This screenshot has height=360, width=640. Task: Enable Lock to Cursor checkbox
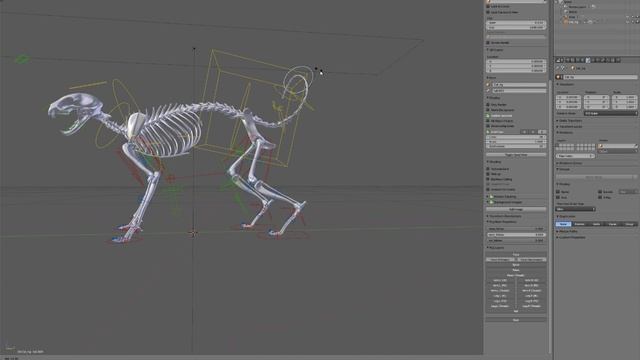[x=488, y=7]
